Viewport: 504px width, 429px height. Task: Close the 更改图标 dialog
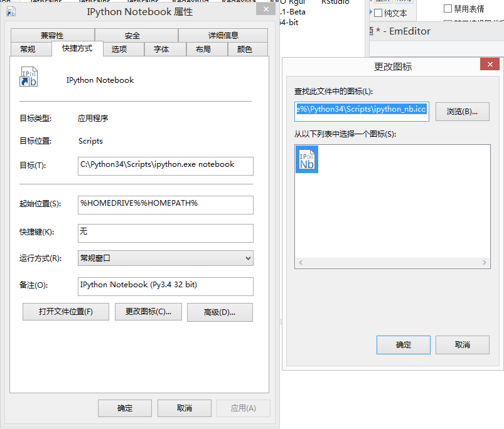coord(490,64)
